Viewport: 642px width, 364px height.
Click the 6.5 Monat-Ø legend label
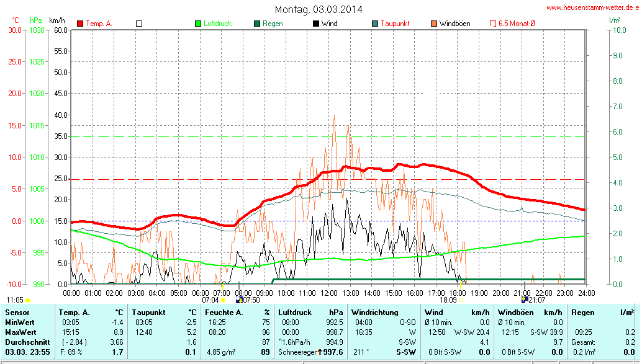(517, 24)
